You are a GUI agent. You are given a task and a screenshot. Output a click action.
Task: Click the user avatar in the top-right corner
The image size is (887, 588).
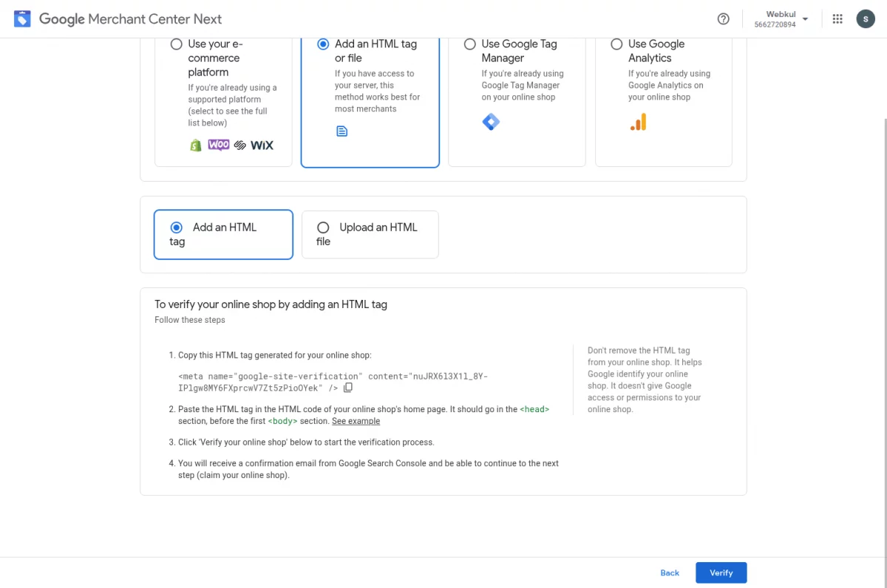pos(866,18)
